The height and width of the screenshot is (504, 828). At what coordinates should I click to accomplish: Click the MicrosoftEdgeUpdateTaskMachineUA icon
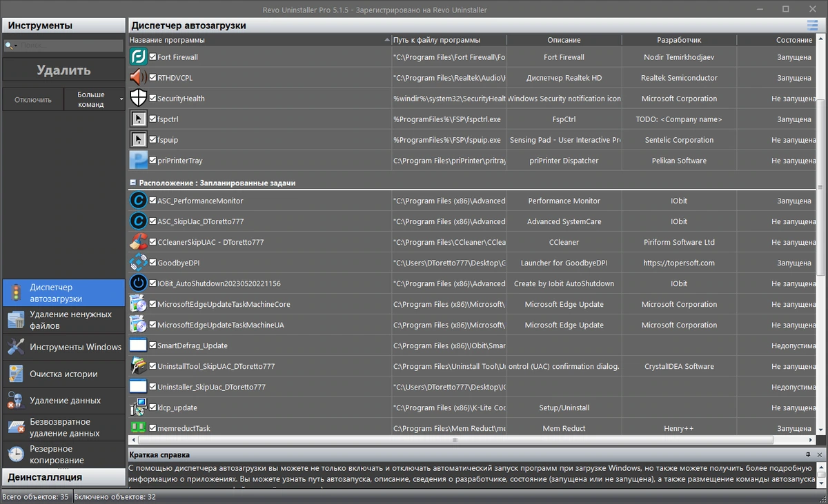pyautogui.click(x=139, y=325)
